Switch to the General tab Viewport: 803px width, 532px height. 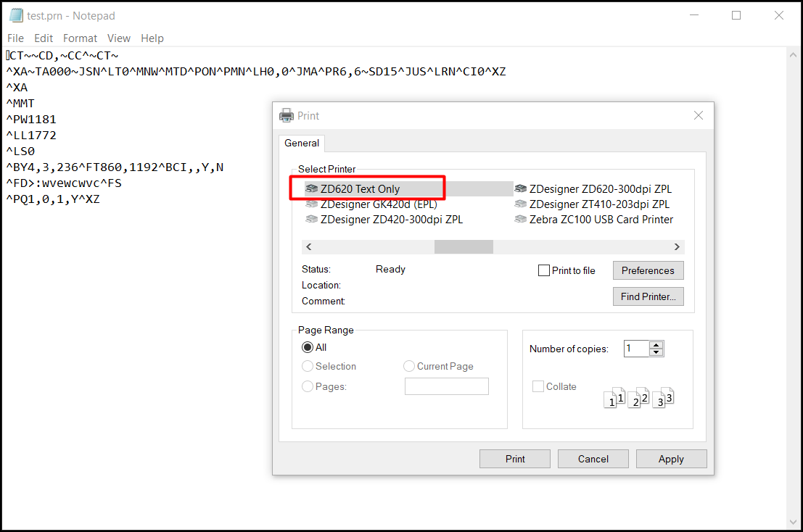coord(302,143)
